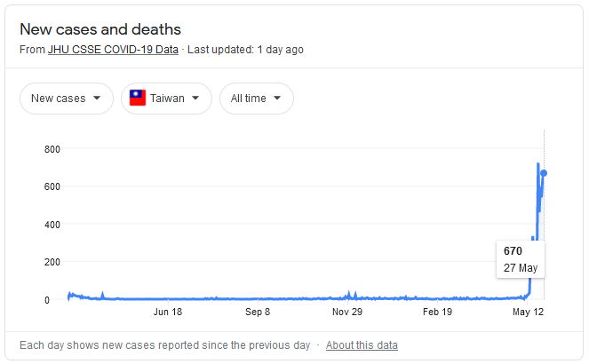Open the JHU CSSE COVID-19 Data link

[x=113, y=50]
